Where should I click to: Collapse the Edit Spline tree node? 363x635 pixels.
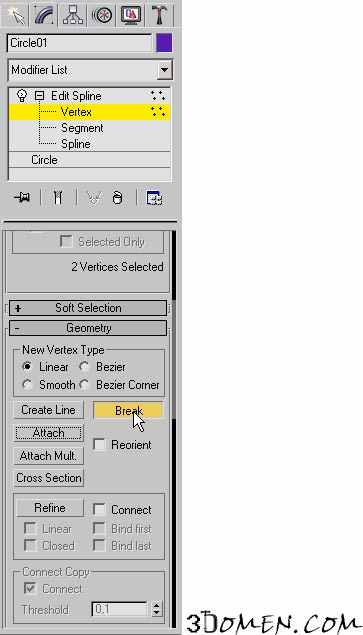[39, 96]
